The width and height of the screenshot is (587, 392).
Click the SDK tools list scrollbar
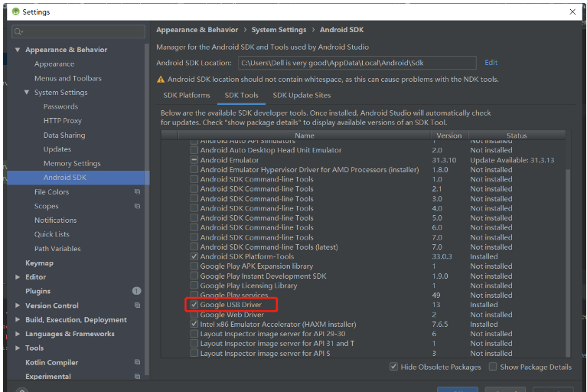coord(568,262)
